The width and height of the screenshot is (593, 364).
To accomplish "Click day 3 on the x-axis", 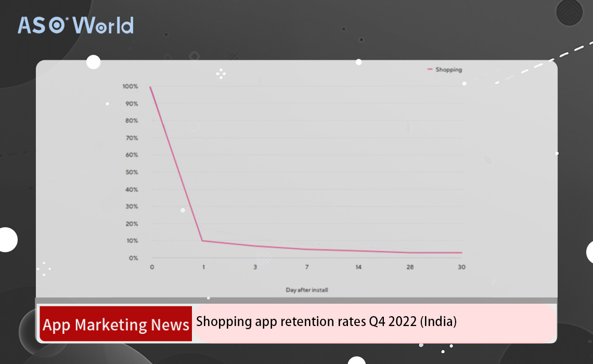I will [x=255, y=267].
